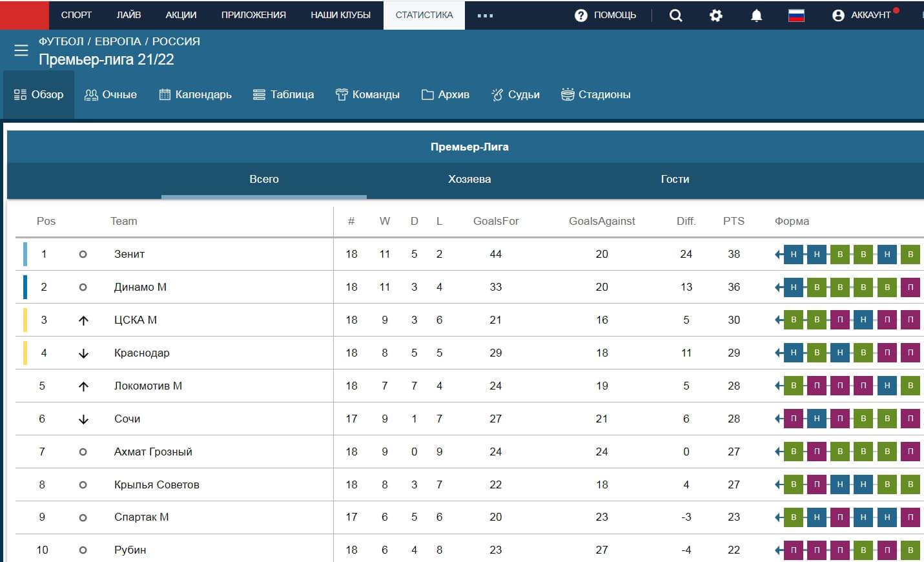Click the Футбол / Европа / Россия breadcrumb
This screenshot has width=924, height=562.
click(119, 41)
